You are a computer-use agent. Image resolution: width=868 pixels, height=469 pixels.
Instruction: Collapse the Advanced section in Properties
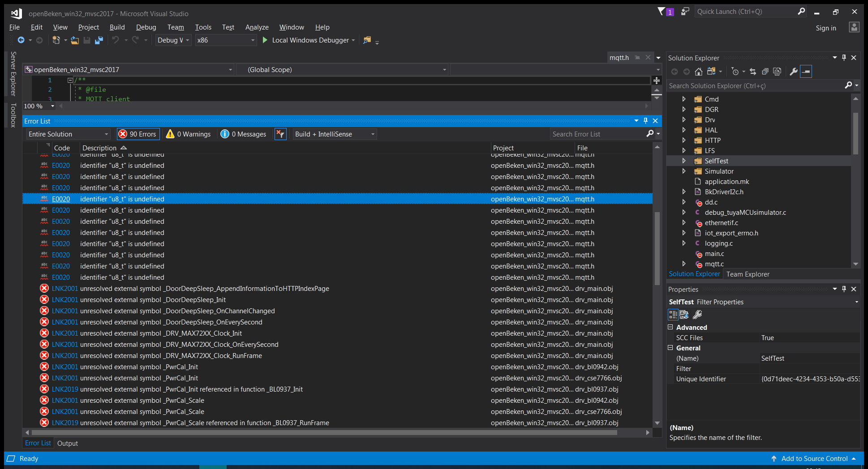pos(670,327)
